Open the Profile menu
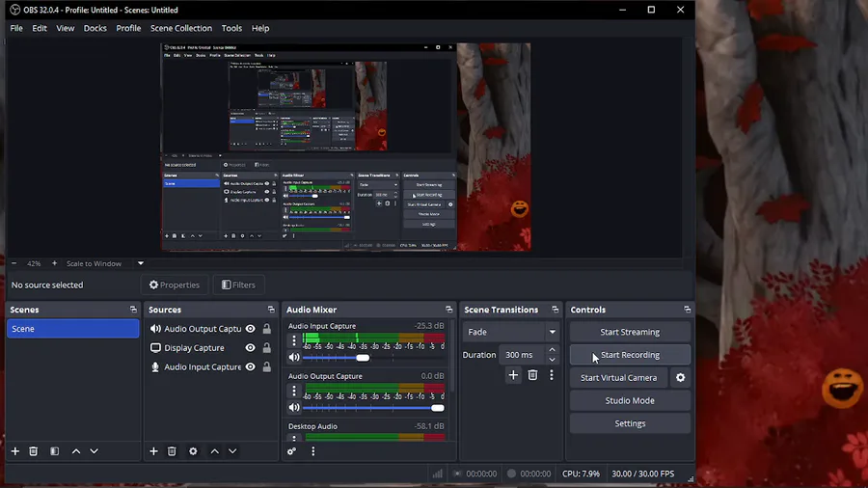 128,28
